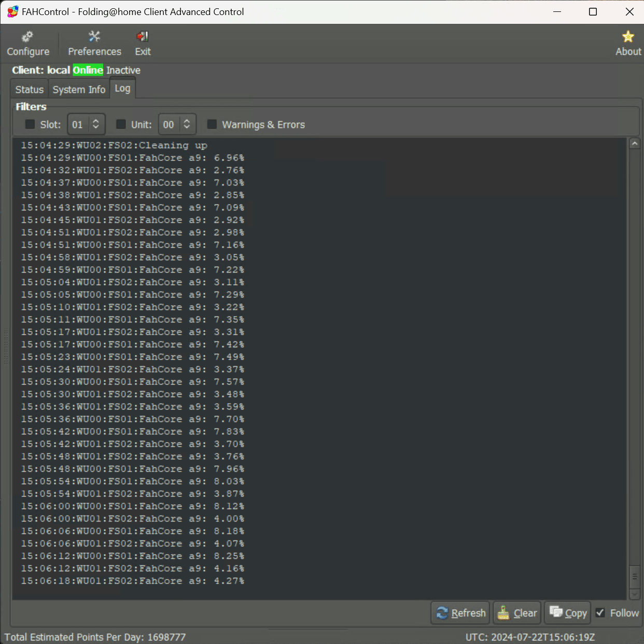The height and width of the screenshot is (644, 644).
Task: Click log line 'Cleaning up' at 15:04:29
Action: (x=114, y=145)
